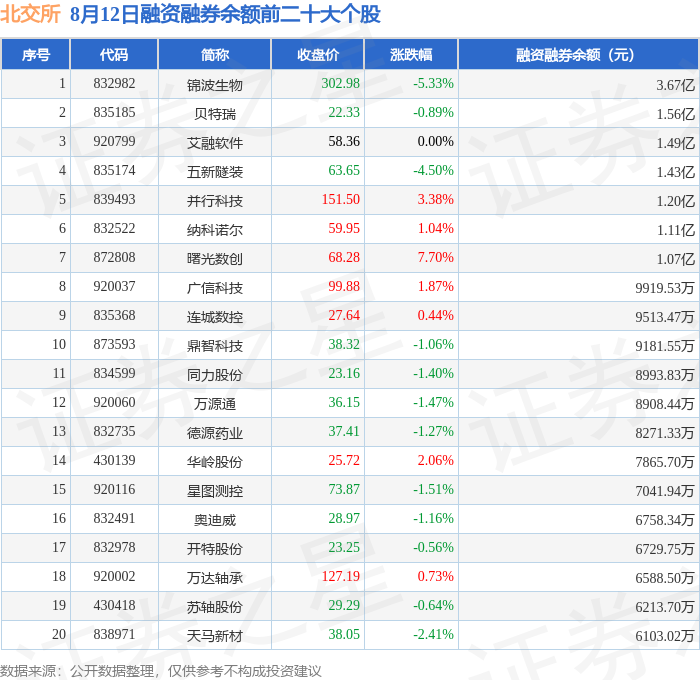Viewport: 700px width, 680px height.
Task: Click closing price 58.36
Action: [x=344, y=142]
